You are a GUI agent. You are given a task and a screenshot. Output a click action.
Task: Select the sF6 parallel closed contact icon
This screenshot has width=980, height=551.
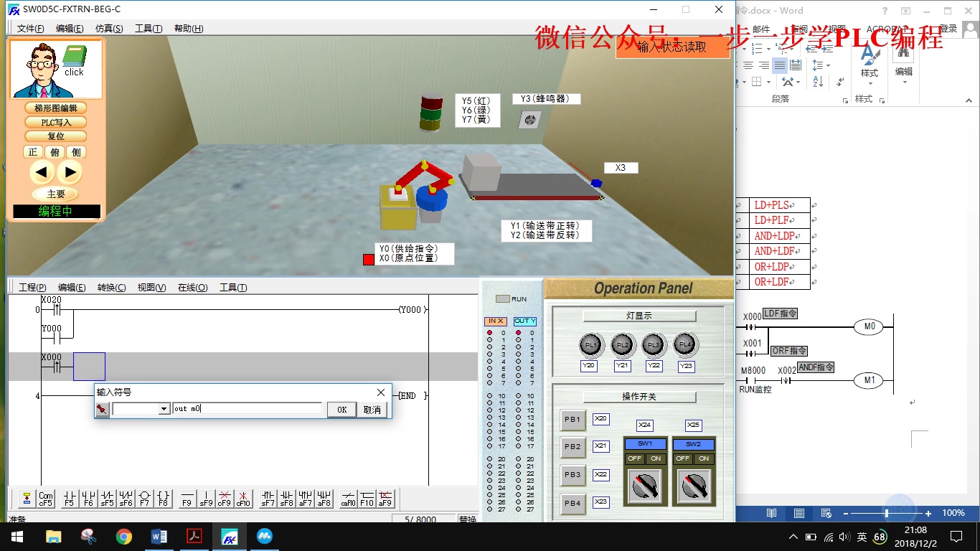[x=126, y=499]
